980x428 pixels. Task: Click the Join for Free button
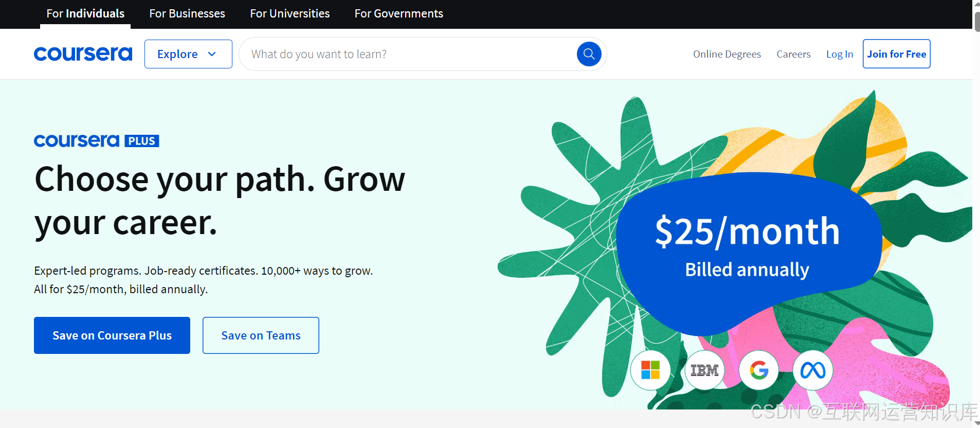[896, 53]
